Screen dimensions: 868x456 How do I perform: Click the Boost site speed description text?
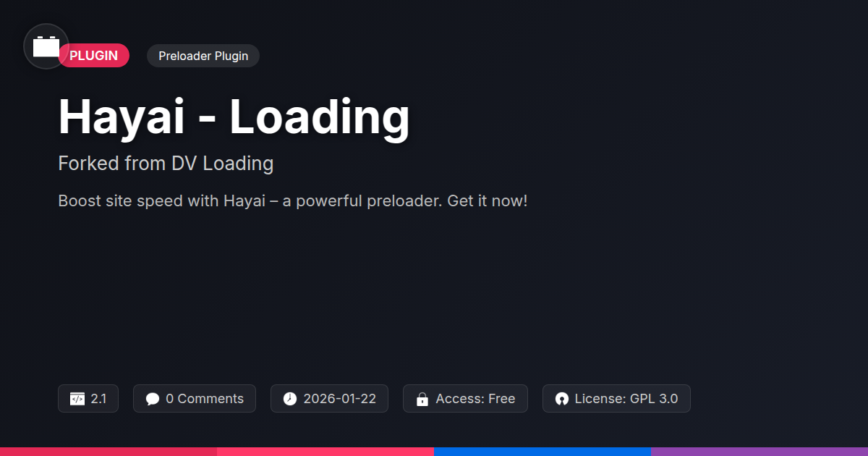[293, 200]
